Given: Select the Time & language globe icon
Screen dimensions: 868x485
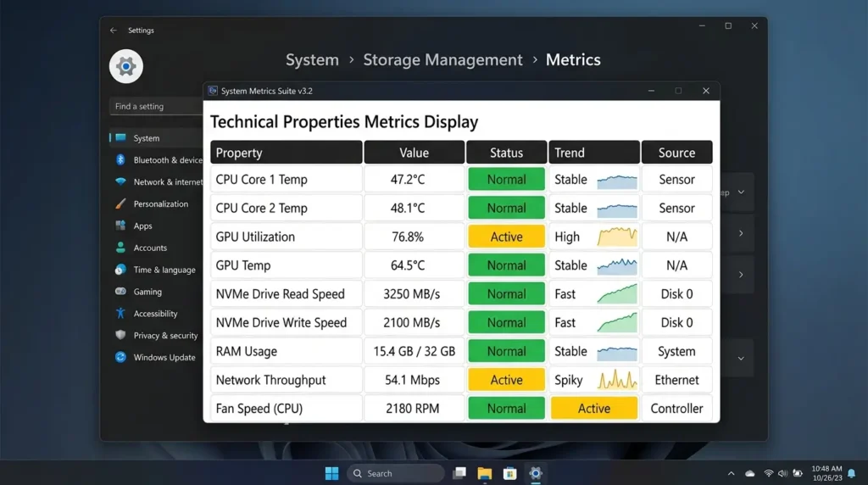Looking at the screenshot, I should click(120, 270).
